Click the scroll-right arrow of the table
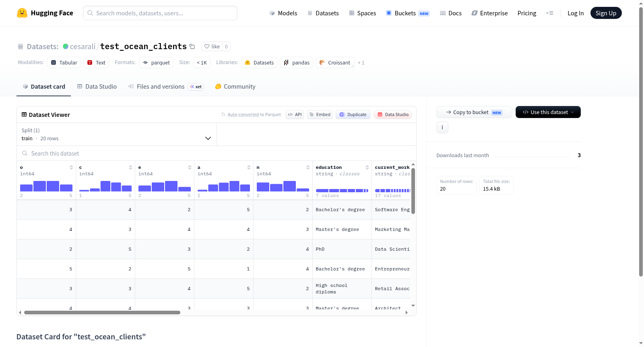The image size is (644, 347). tap(407, 312)
